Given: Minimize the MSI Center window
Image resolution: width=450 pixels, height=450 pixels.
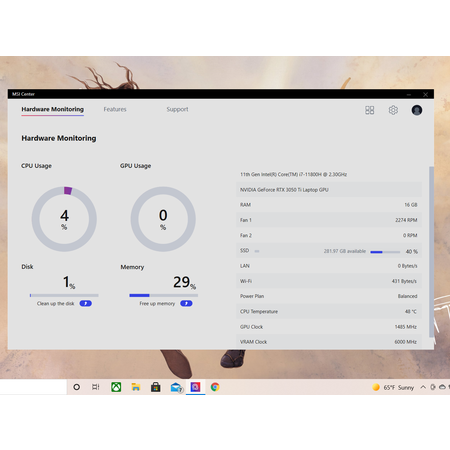Looking at the screenshot, I should 409,94.
